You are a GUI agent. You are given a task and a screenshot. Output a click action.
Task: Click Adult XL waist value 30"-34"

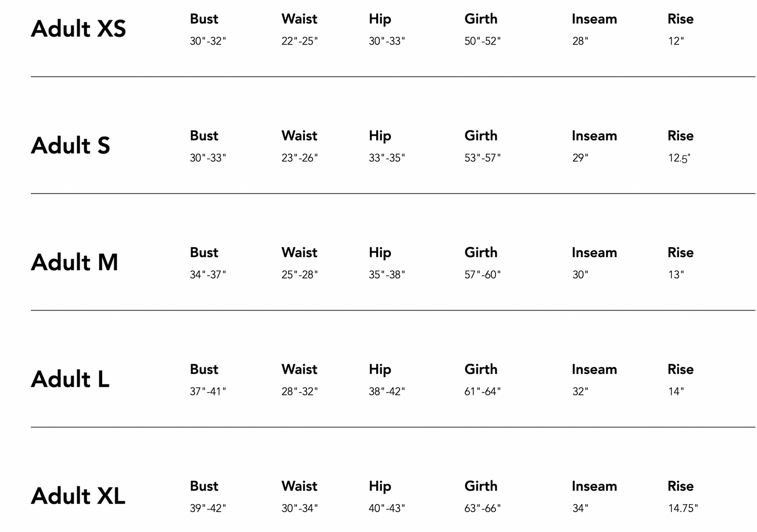pyautogui.click(x=300, y=508)
